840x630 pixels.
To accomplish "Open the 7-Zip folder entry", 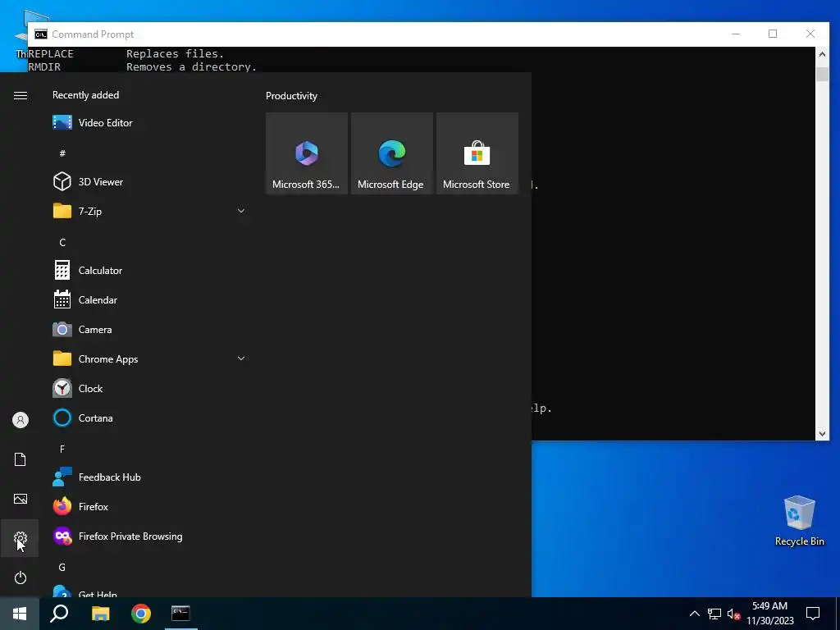I will [x=149, y=211].
